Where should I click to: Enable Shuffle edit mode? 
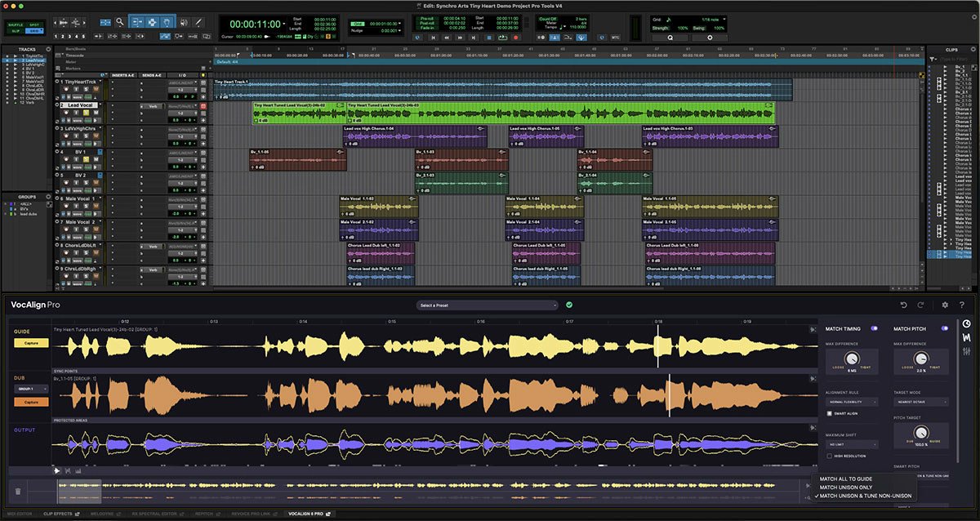[16, 24]
